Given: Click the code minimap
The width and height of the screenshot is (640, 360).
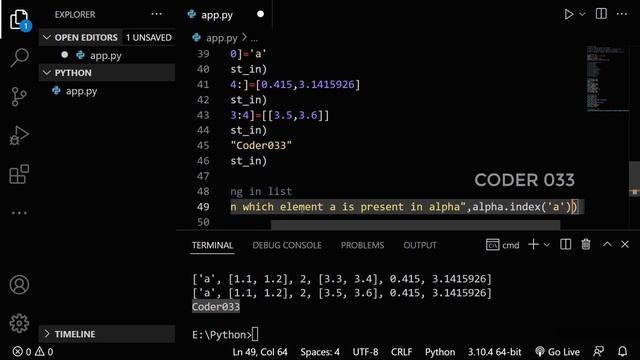Looking at the screenshot, I should (x=608, y=78).
